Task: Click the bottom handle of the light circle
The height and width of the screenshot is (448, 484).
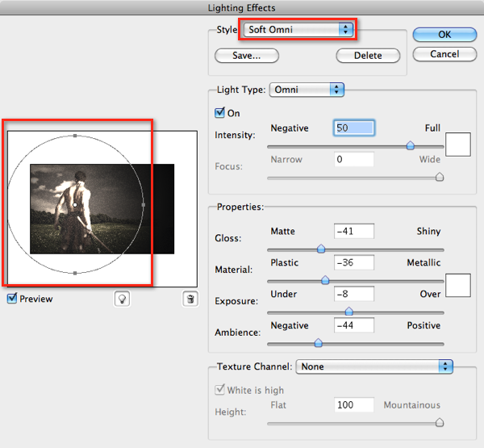Action: coord(75,273)
